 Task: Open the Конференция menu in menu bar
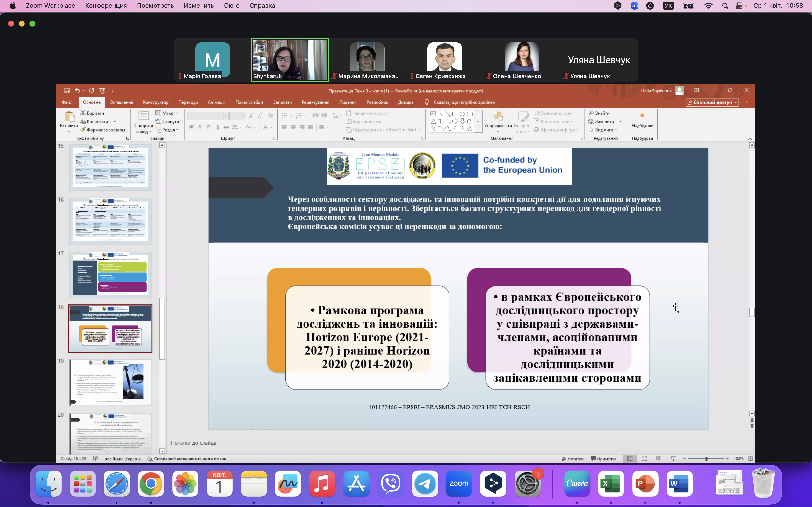point(106,6)
